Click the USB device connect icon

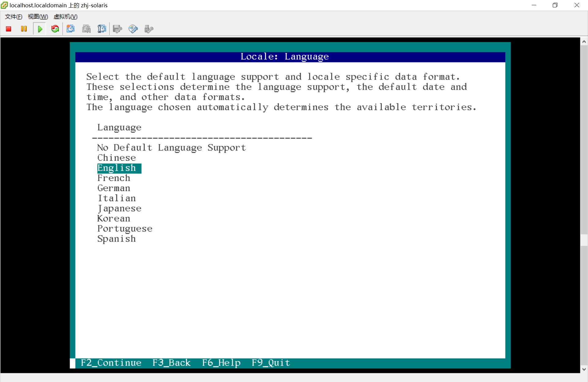tap(149, 29)
